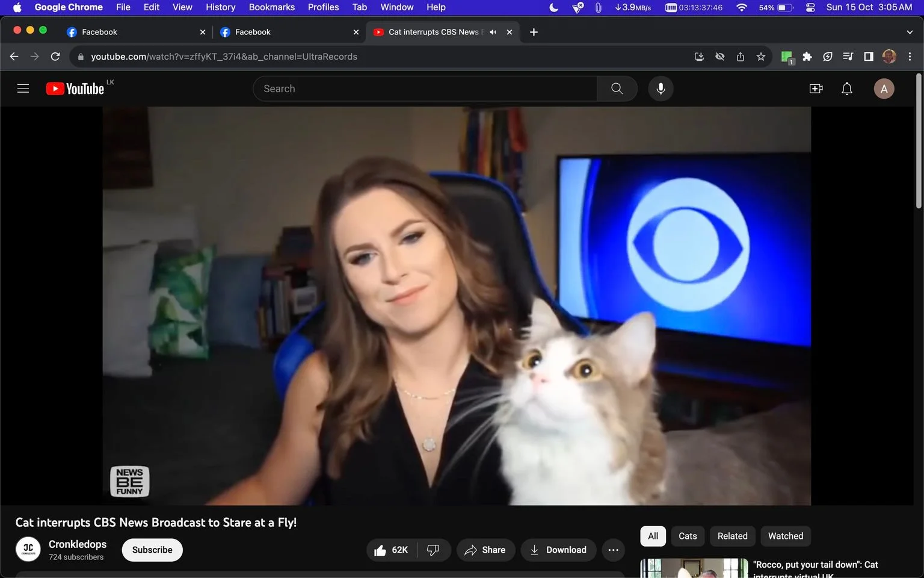Open YouTube notifications bell

847,89
